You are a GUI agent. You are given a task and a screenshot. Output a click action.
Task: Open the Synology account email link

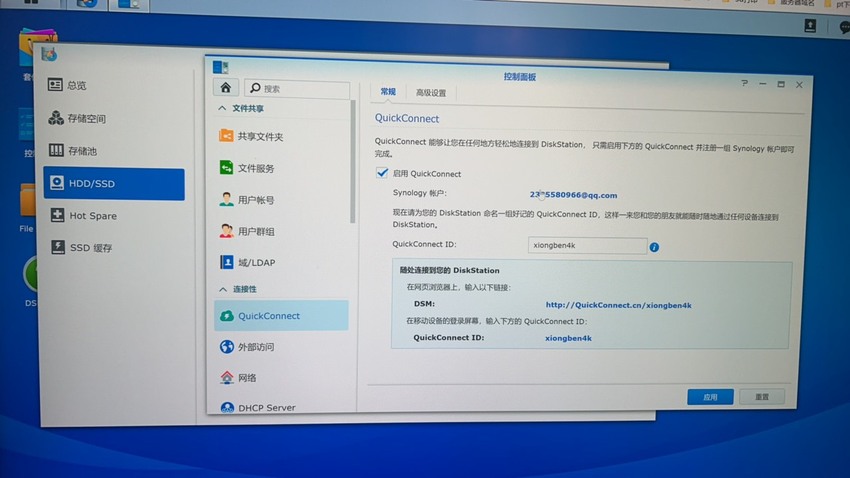click(x=573, y=195)
